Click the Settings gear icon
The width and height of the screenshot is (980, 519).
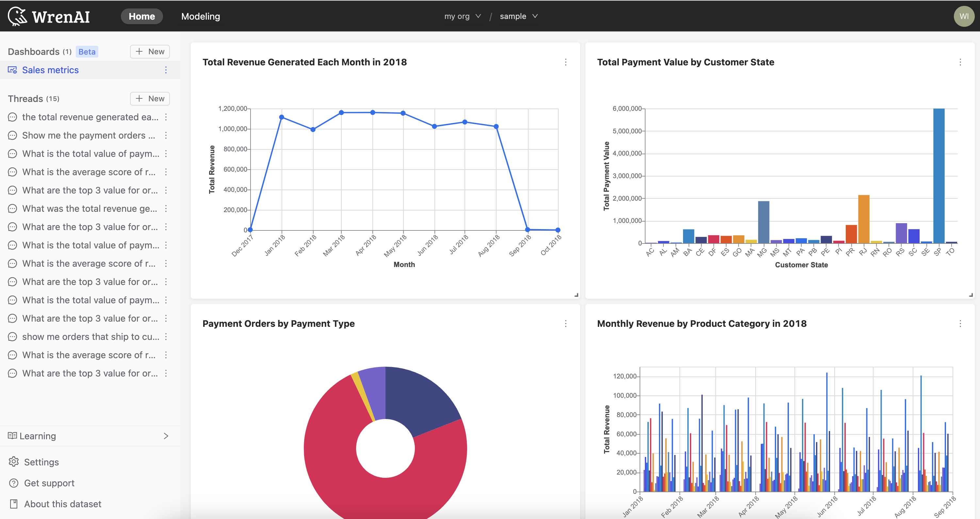click(x=14, y=461)
